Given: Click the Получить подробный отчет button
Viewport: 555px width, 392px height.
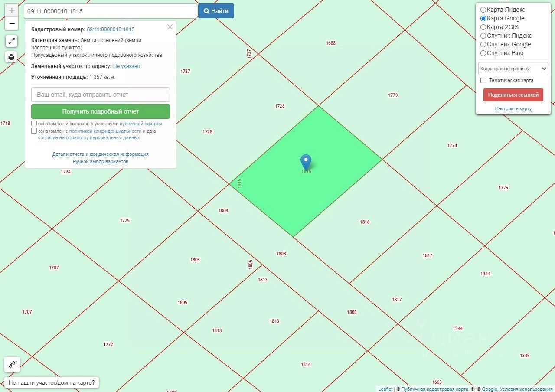Looking at the screenshot, I should 101,111.
